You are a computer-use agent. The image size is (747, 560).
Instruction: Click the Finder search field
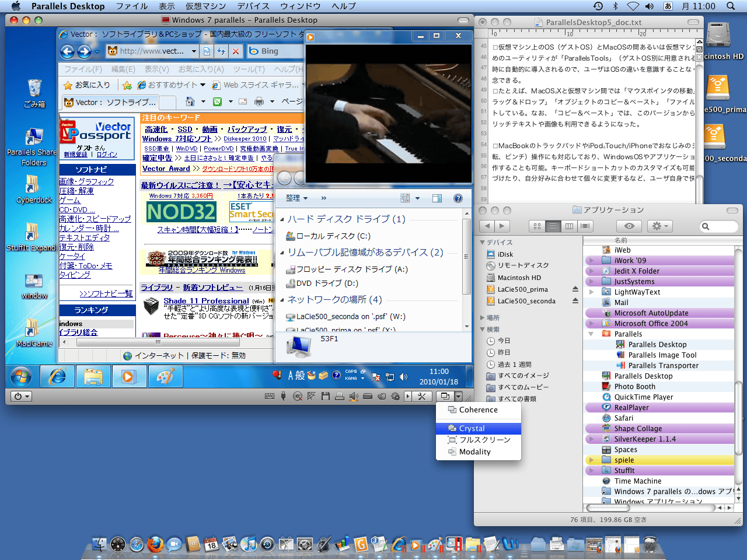(718, 226)
